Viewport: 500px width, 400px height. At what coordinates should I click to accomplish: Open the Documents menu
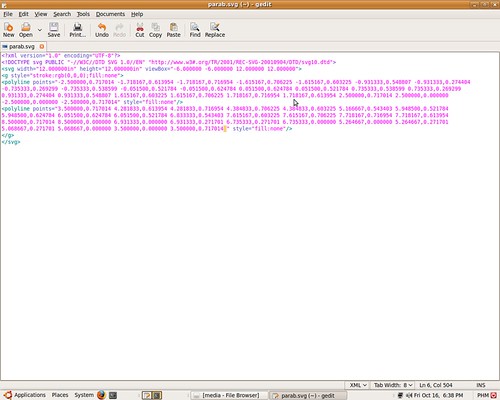(x=110, y=14)
